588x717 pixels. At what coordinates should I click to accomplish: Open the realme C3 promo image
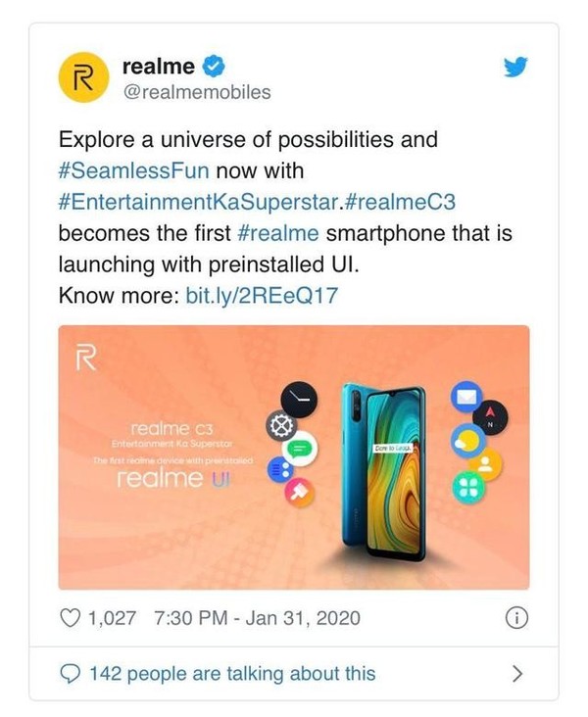294,456
